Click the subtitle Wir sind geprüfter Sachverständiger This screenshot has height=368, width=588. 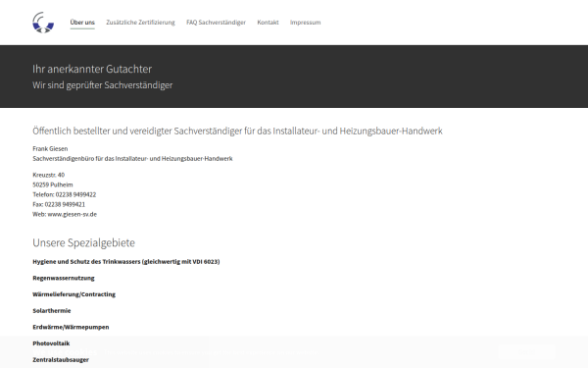coord(102,85)
